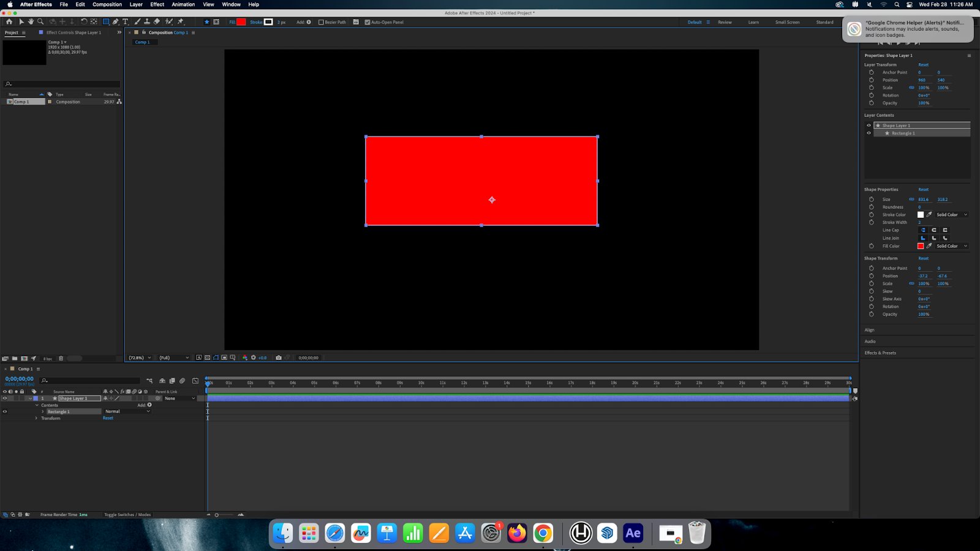Open the Stroke Color Solid Color dropdown

click(x=952, y=215)
